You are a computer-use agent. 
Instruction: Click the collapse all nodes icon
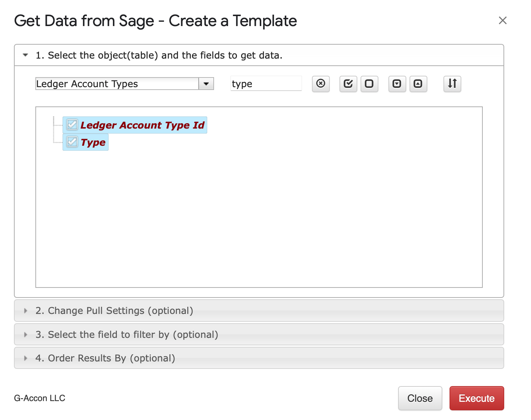(418, 84)
